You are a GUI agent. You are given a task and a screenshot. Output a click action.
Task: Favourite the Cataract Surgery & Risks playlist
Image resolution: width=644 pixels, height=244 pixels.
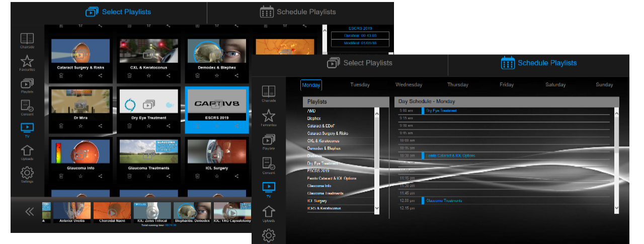80,75
